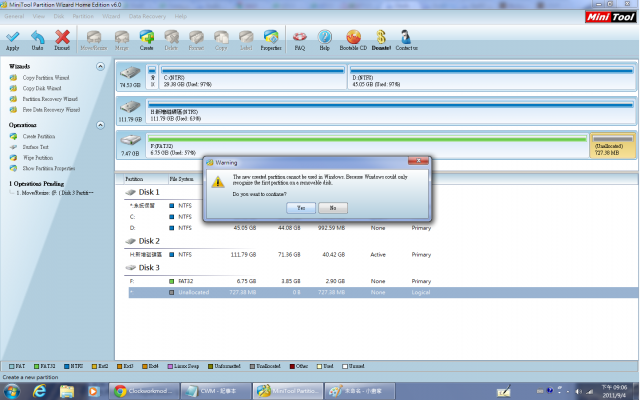Select the D: NTFS partition bar

tap(492, 77)
